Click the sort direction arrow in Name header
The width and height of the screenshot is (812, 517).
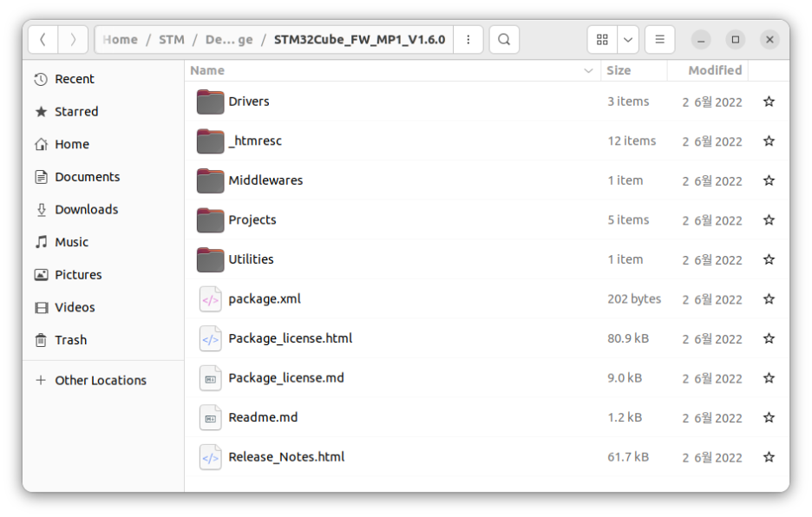(x=588, y=71)
